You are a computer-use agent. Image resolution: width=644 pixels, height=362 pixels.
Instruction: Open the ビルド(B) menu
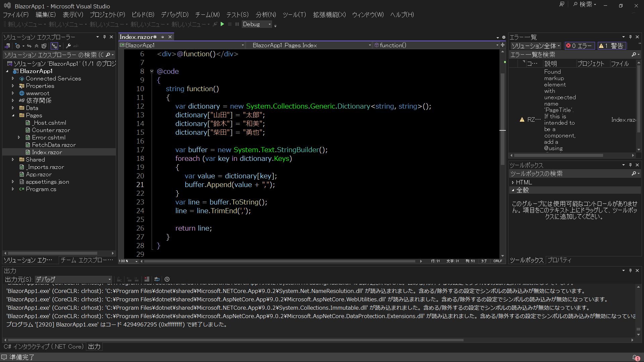[x=143, y=15]
